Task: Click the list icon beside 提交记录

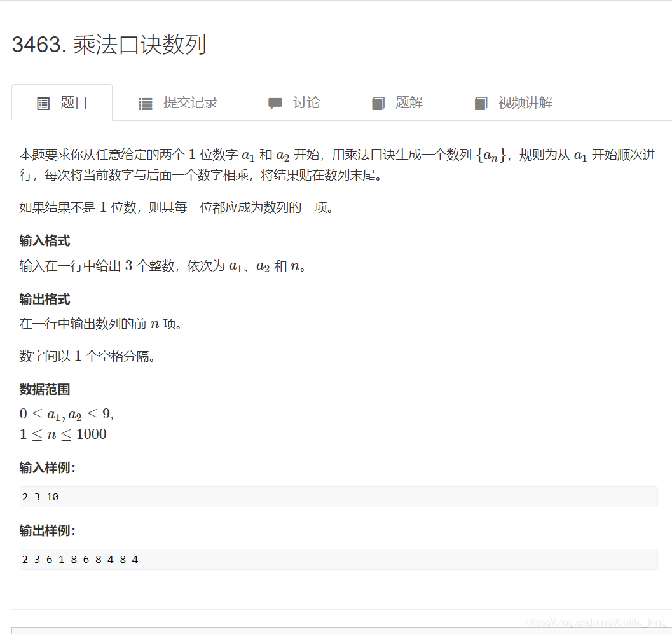Action: [146, 104]
